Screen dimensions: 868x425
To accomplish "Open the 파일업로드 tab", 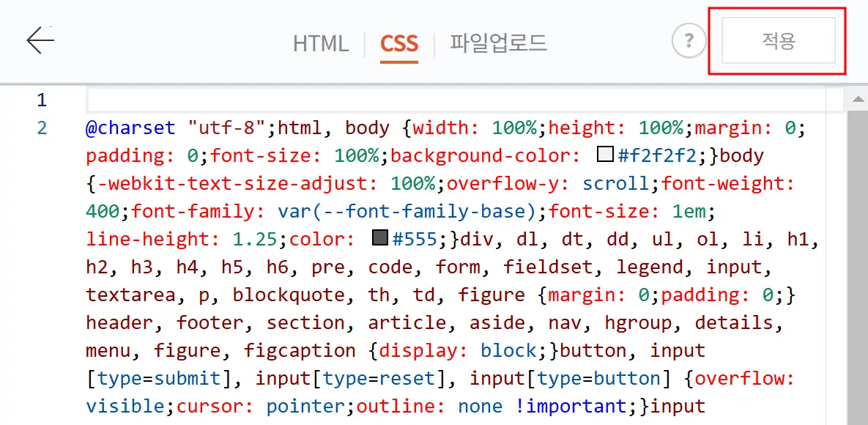I will point(498,42).
